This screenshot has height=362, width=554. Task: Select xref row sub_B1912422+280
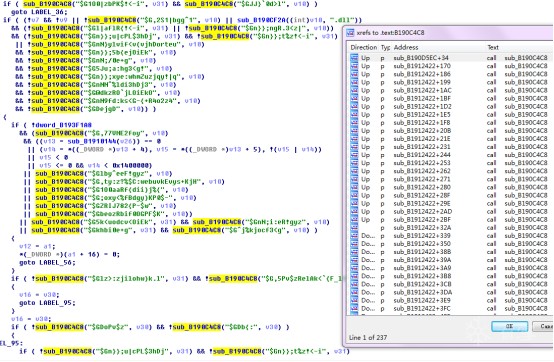click(x=452, y=187)
